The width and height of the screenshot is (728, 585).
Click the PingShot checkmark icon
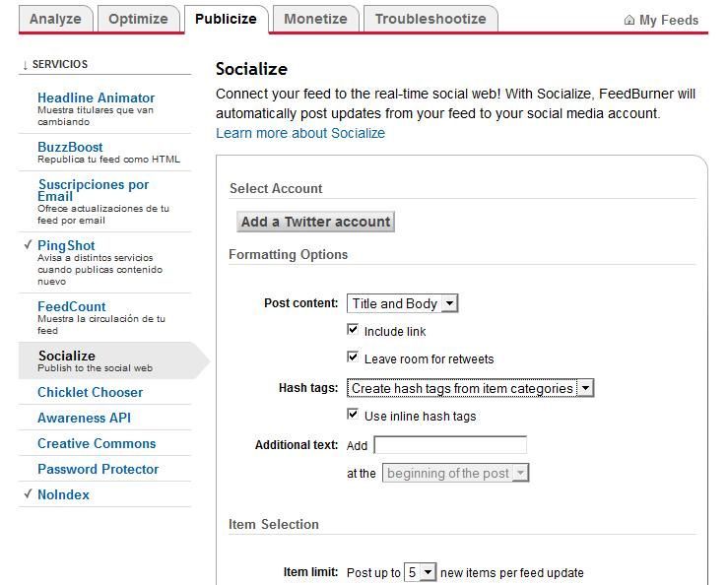[x=29, y=244]
